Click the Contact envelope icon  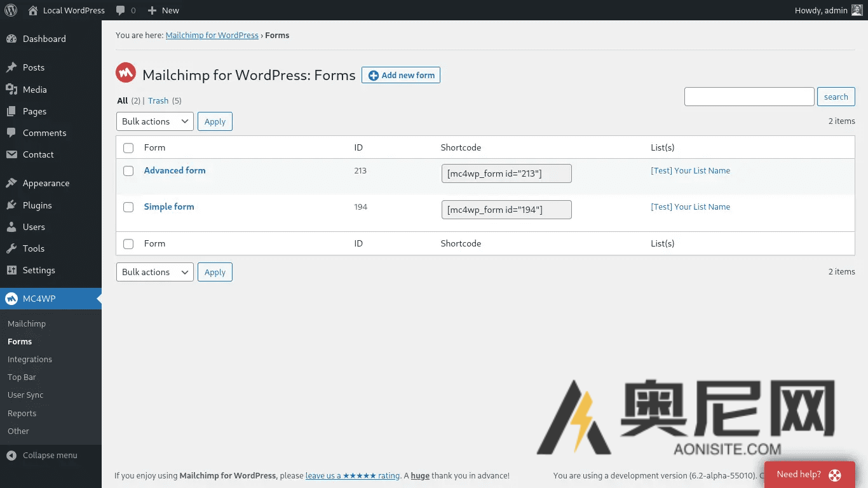point(11,154)
